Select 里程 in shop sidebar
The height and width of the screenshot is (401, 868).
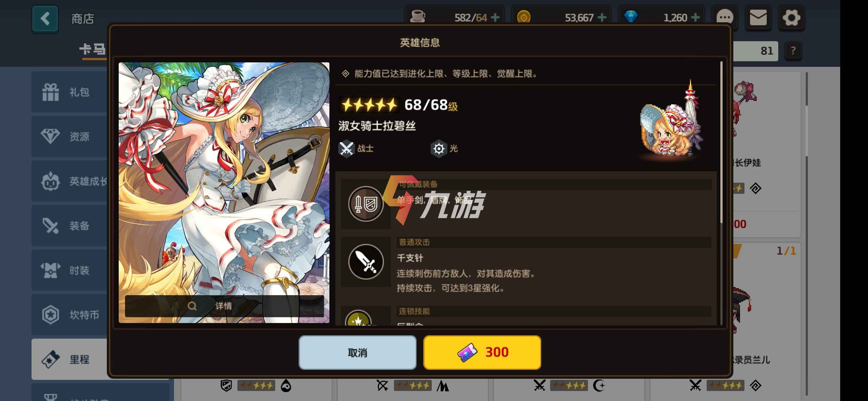click(69, 359)
